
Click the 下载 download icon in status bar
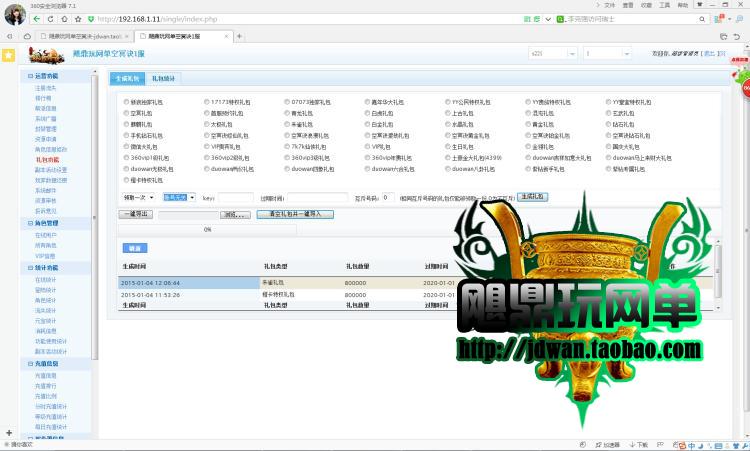pyautogui.click(x=639, y=445)
